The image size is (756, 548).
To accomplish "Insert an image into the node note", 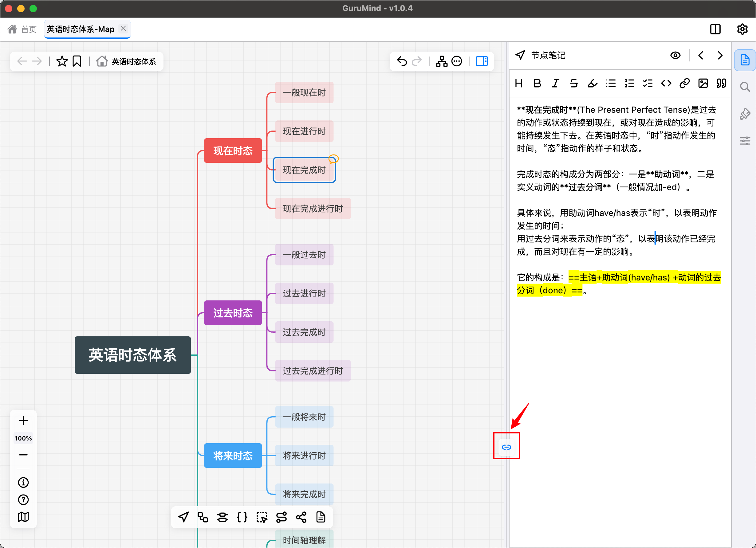I will point(703,83).
